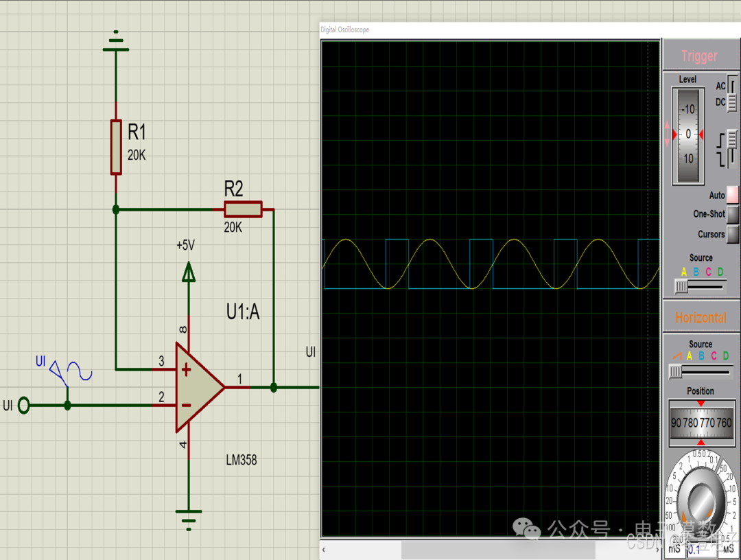Click the rising/falling edge trigger symbol

[721, 150]
